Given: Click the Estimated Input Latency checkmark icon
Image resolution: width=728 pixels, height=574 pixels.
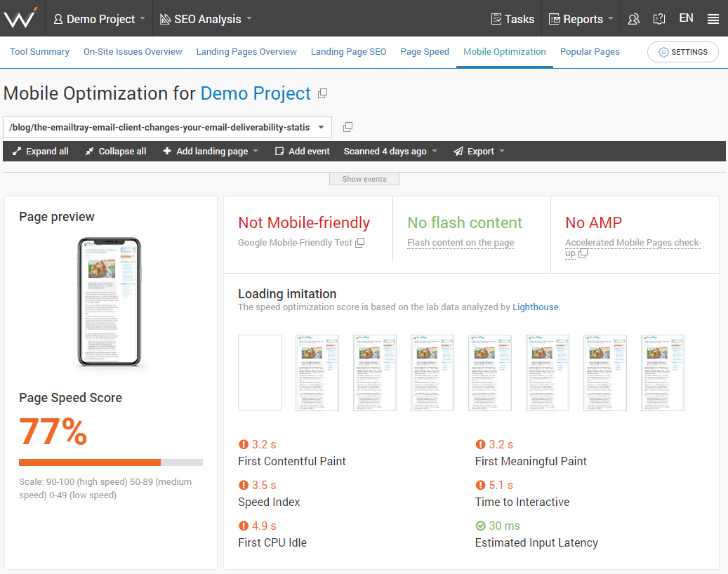Looking at the screenshot, I should [x=480, y=526].
